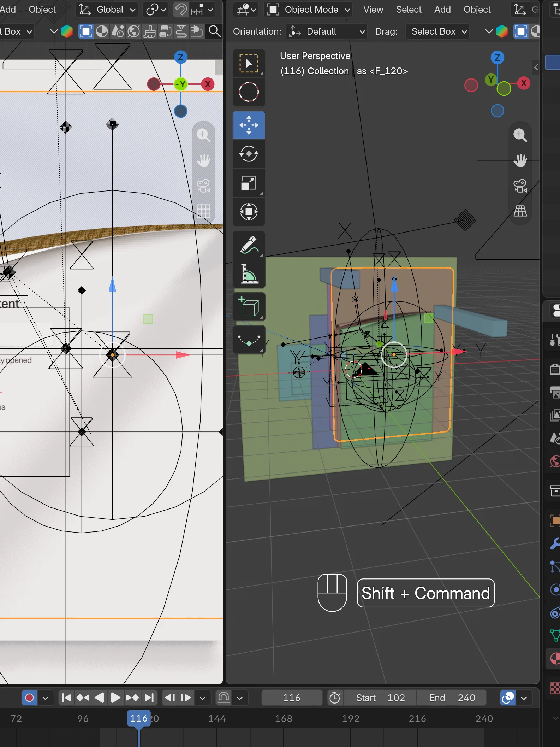Open the Drag Select Box dropdown
Viewport: 560px width, 747px height.
point(437,31)
